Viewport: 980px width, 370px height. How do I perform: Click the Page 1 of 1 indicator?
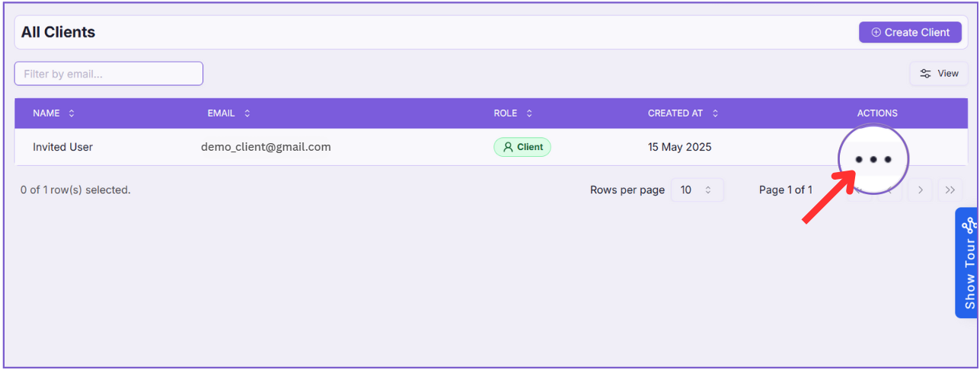(785, 190)
